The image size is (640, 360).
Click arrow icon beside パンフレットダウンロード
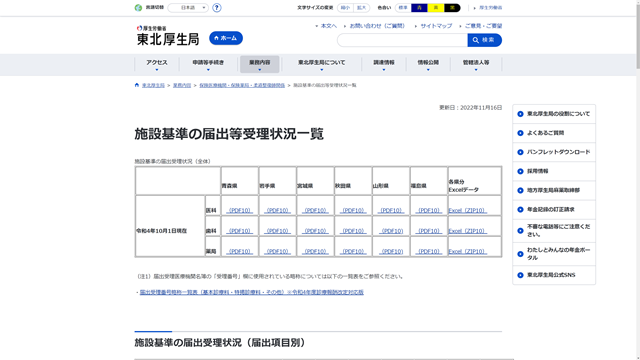(520, 152)
